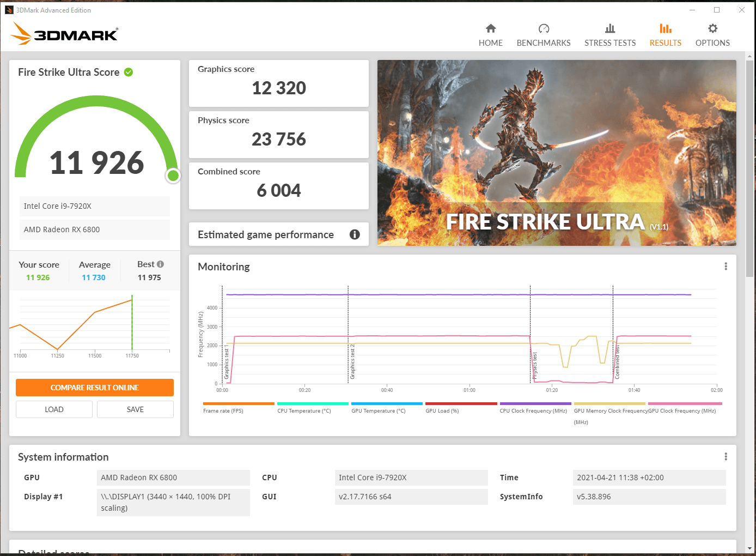This screenshot has height=556, width=756.
Task: Click the Save button
Action: pos(135,409)
